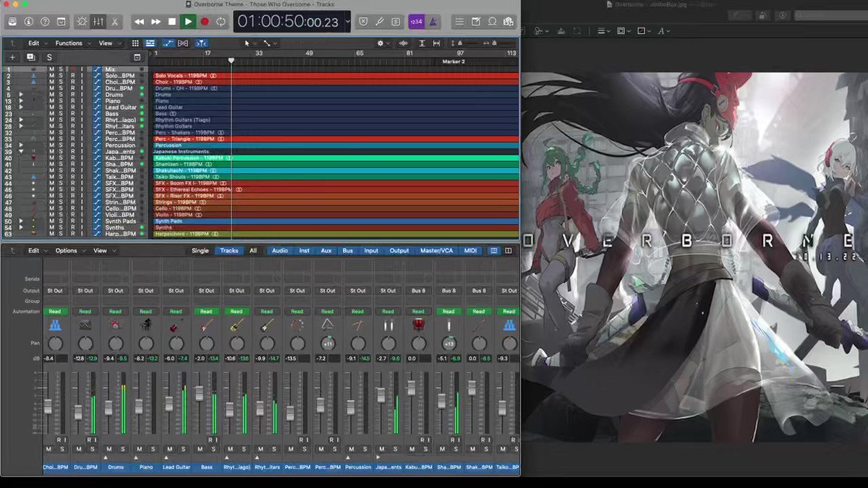The width and height of the screenshot is (868, 488).
Task: Click the triangle icon on Perc channel strip
Action: coord(327,325)
